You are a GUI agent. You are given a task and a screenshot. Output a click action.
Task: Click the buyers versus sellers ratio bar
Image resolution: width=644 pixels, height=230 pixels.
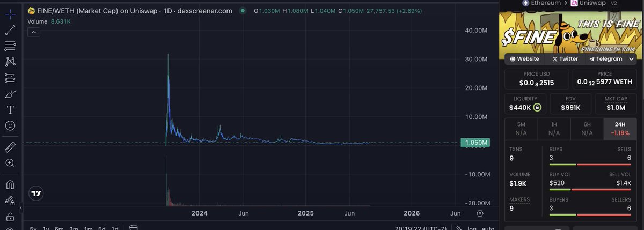click(x=590, y=214)
